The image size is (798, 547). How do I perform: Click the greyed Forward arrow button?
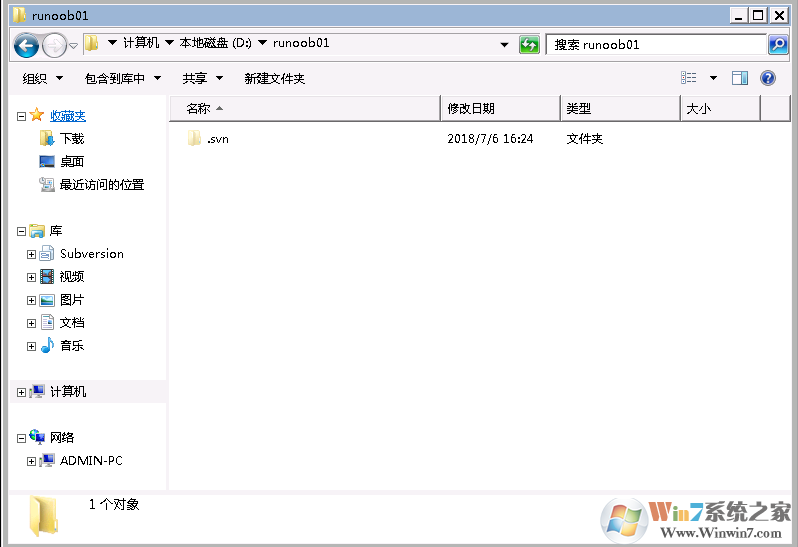tap(54, 46)
